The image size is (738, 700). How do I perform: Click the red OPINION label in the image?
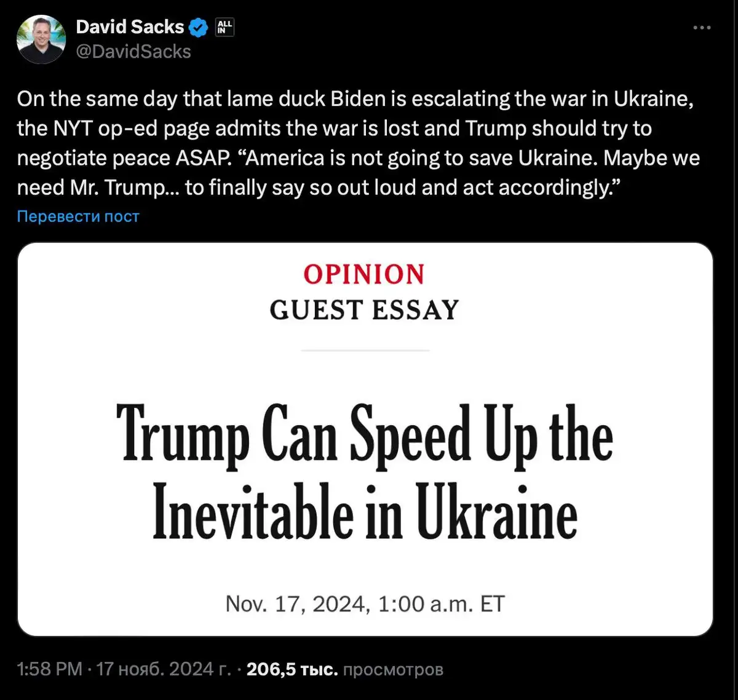(364, 273)
